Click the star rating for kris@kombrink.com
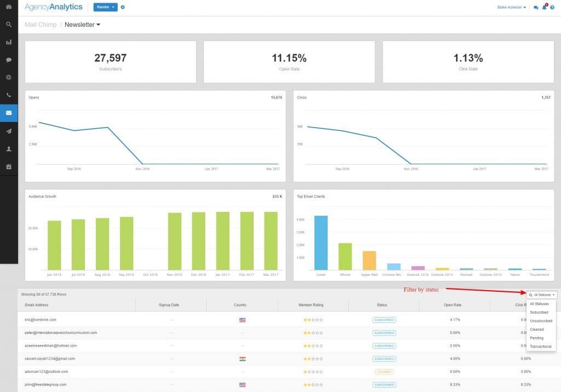The width and height of the screenshot is (561, 392). 313,320
